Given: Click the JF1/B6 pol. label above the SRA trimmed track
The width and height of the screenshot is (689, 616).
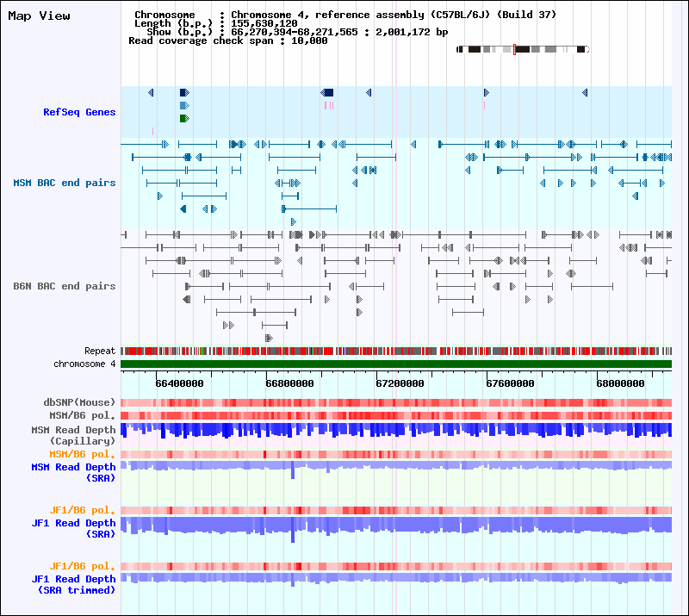Looking at the screenshot, I should (x=82, y=566).
